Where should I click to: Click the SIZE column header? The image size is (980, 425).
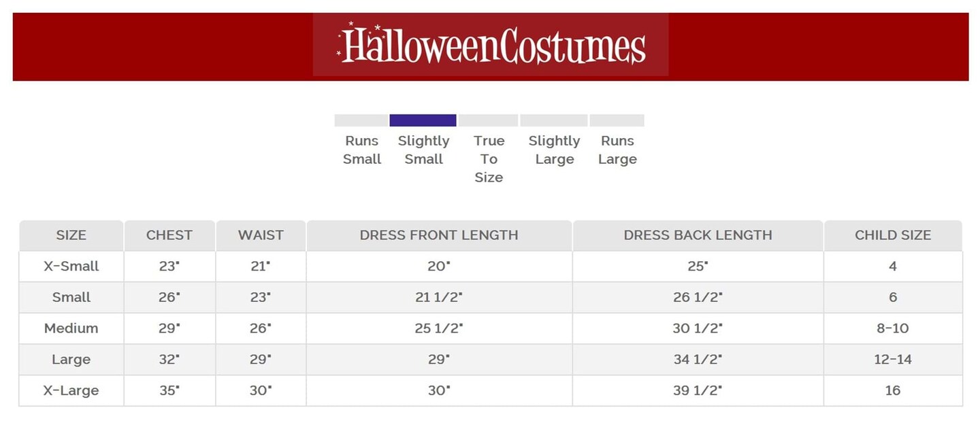71,235
